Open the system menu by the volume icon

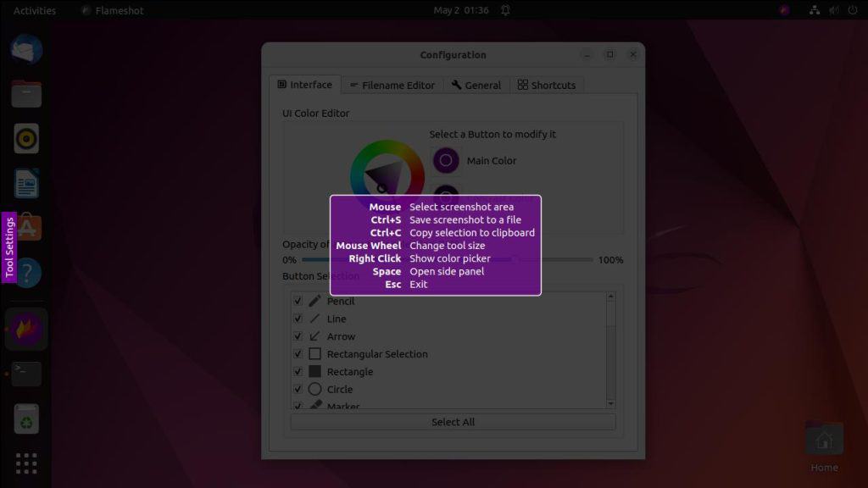[833, 10]
